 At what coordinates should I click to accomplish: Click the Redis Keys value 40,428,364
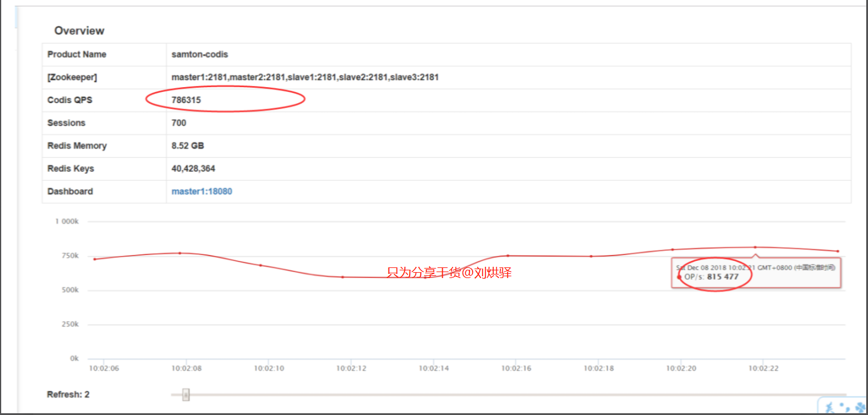pyautogui.click(x=193, y=169)
